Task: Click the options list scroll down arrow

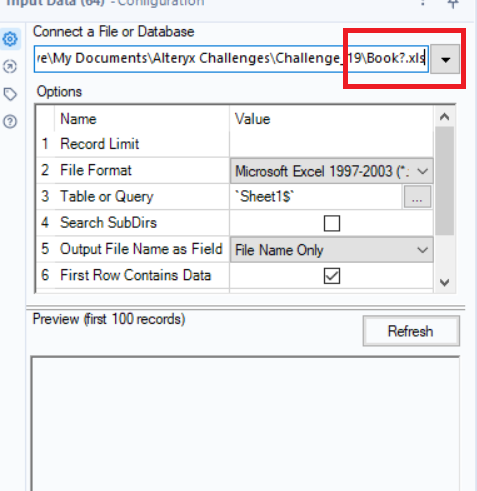Action: 444,283
